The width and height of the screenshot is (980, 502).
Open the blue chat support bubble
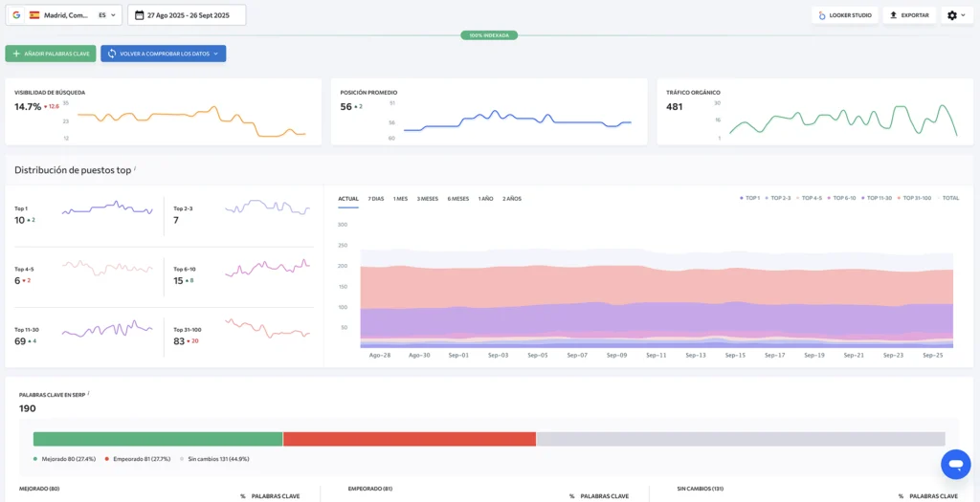(x=955, y=465)
